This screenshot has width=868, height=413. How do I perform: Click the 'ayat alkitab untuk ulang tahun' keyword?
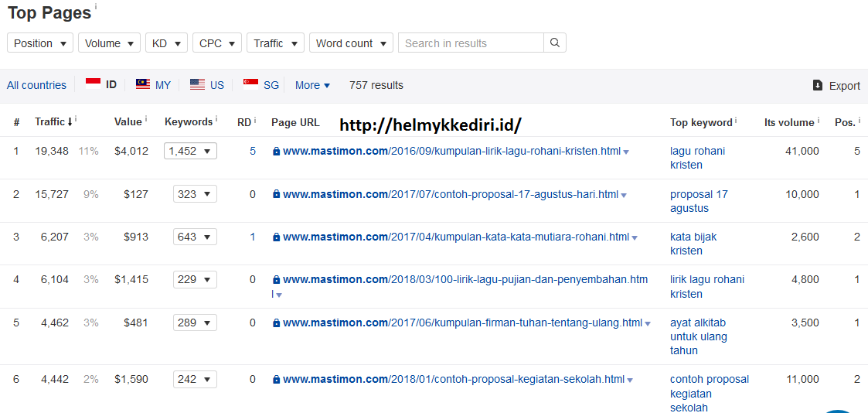tap(699, 336)
